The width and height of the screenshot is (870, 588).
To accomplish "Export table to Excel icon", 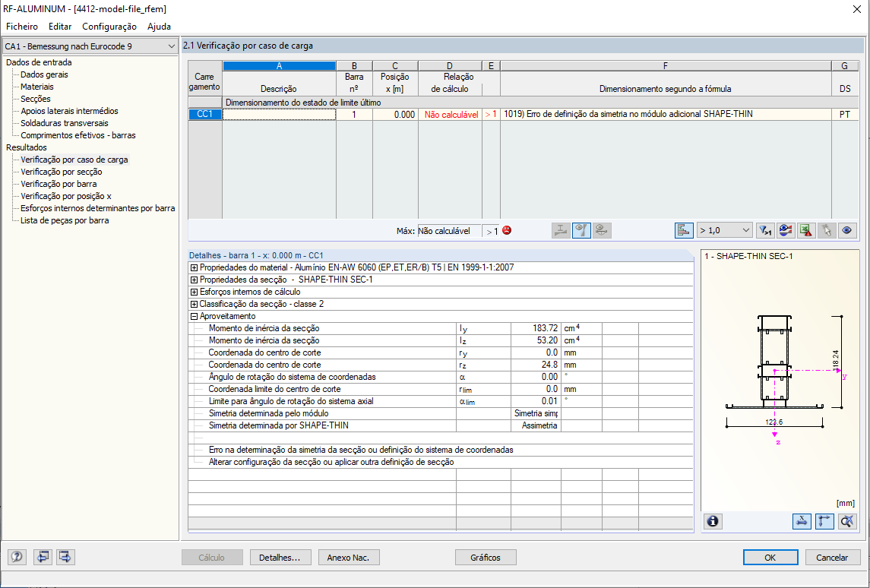I will (x=806, y=230).
